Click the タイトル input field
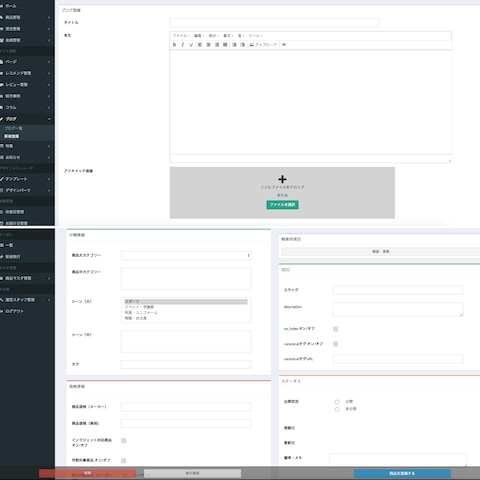Image resolution: width=480 pixels, height=480 pixels. point(274,23)
